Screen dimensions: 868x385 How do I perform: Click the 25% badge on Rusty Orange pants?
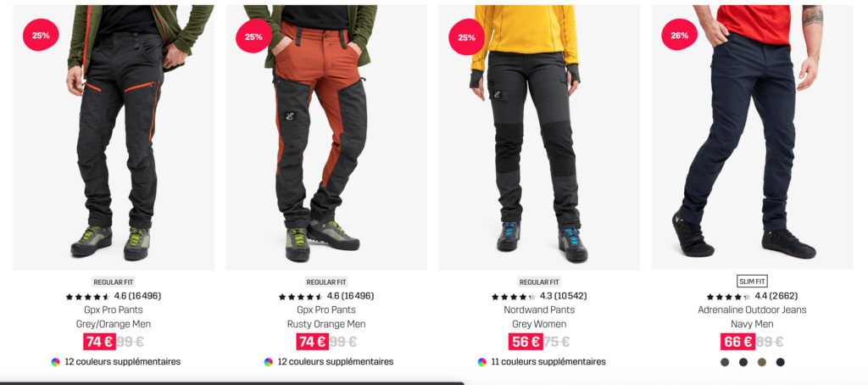(253, 37)
